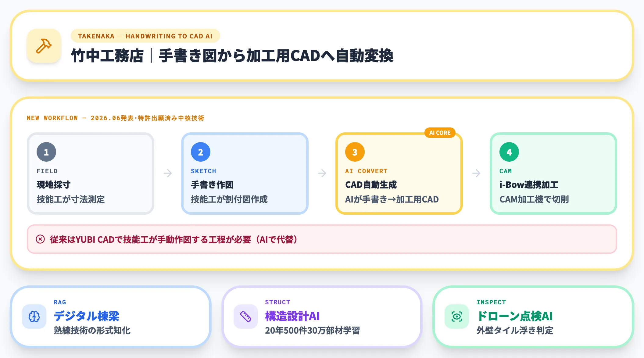The height and width of the screenshot is (358, 644).
Task: Click the brain icon on デジタル棟梁 card
Action: tap(34, 317)
